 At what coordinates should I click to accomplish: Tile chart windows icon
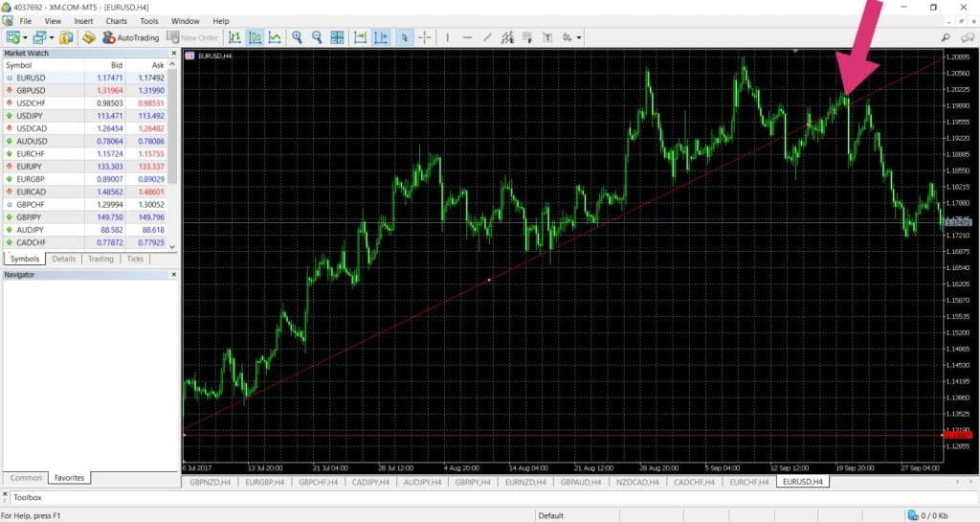337,37
